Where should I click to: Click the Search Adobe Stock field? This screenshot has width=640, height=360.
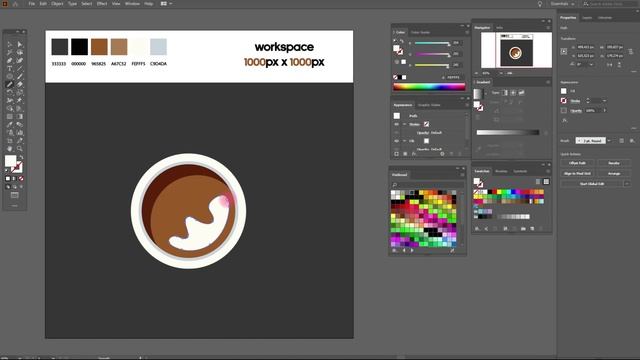click(609, 4)
